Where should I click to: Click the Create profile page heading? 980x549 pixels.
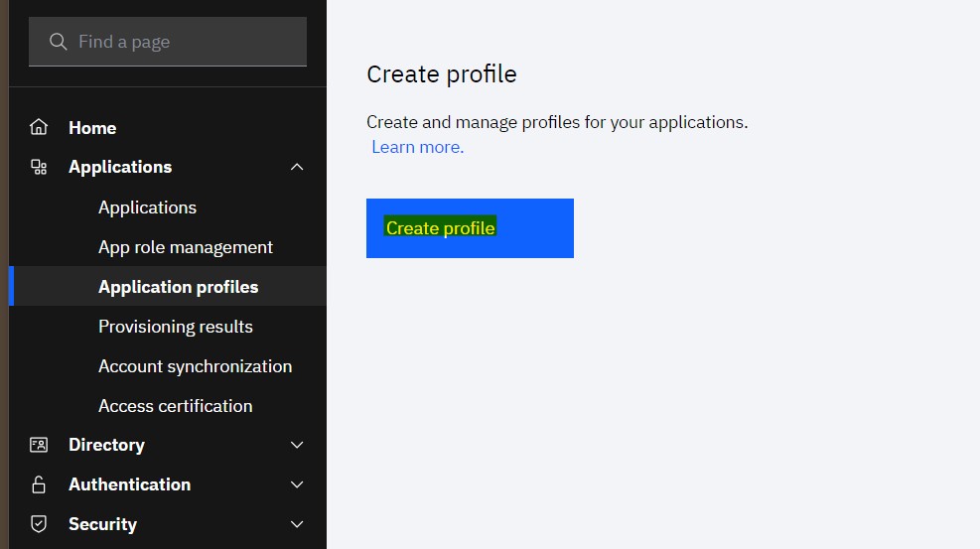point(441,74)
